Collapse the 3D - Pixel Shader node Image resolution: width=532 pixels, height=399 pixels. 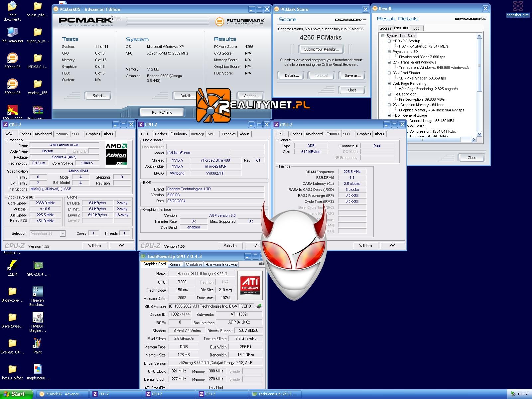point(389,73)
